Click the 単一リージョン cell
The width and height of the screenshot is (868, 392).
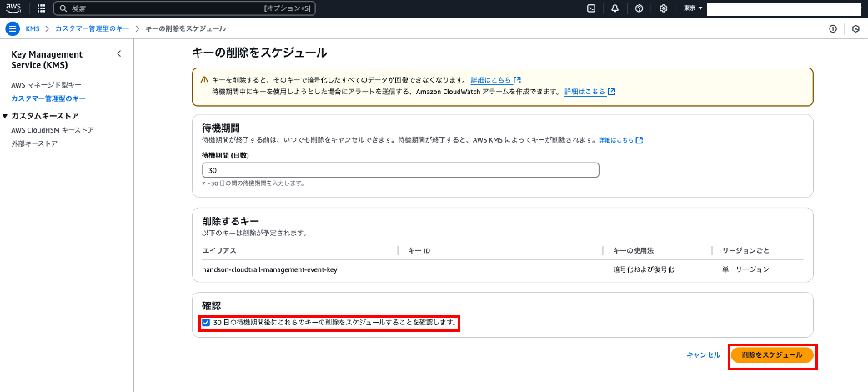pos(745,269)
